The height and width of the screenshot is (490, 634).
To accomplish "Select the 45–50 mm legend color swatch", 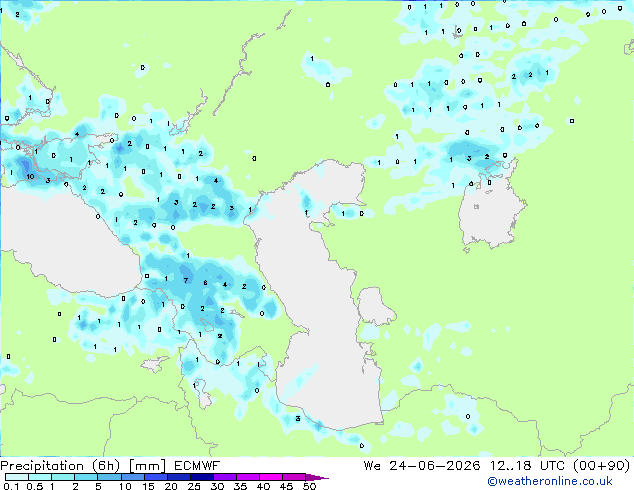I will (x=294, y=477).
